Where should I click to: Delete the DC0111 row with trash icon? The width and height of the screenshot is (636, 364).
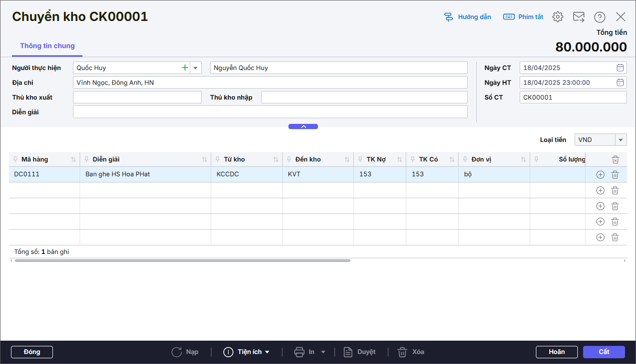(615, 174)
